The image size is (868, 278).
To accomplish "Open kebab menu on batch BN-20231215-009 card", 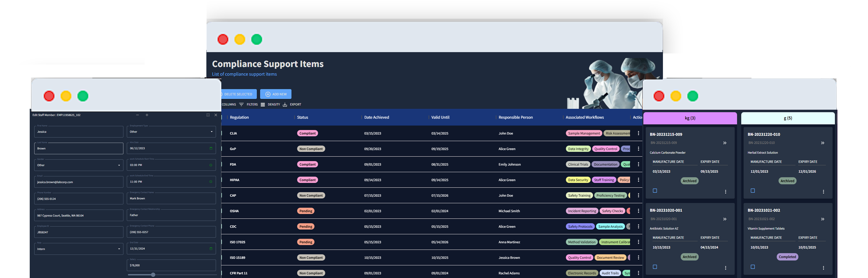I will 725,192.
